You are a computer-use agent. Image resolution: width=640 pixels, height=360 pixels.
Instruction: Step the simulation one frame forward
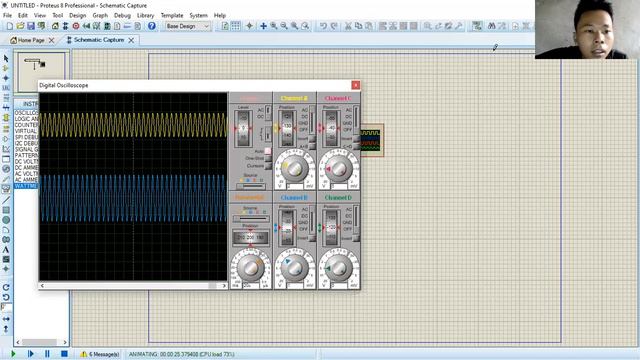tap(31, 354)
